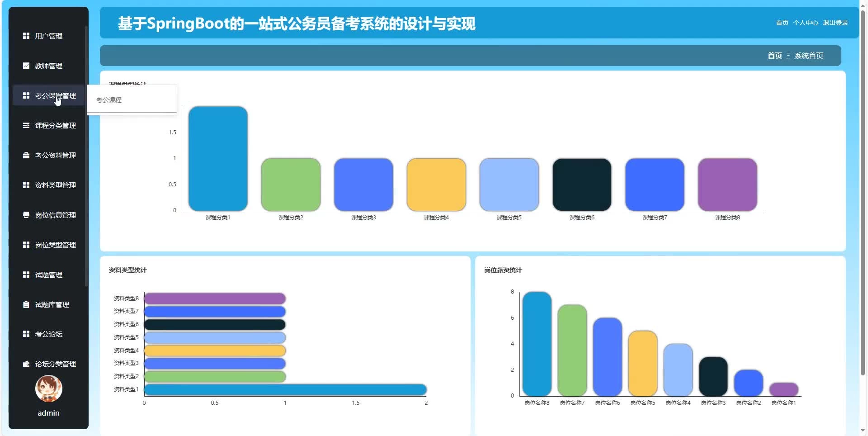The width and height of the screenshot is (868, 436).
Task: Click the sidebar menu scrollbar thumb
Action: 86,156
